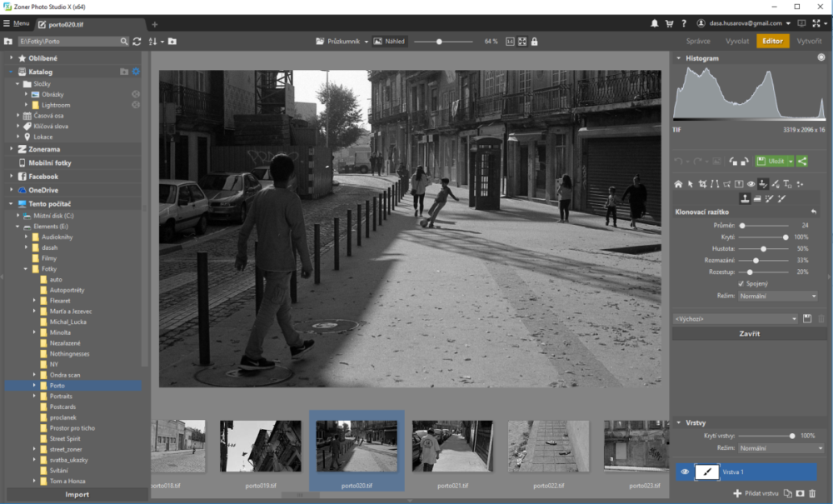Open the Výchozí preset dropdown

point(736,318)
